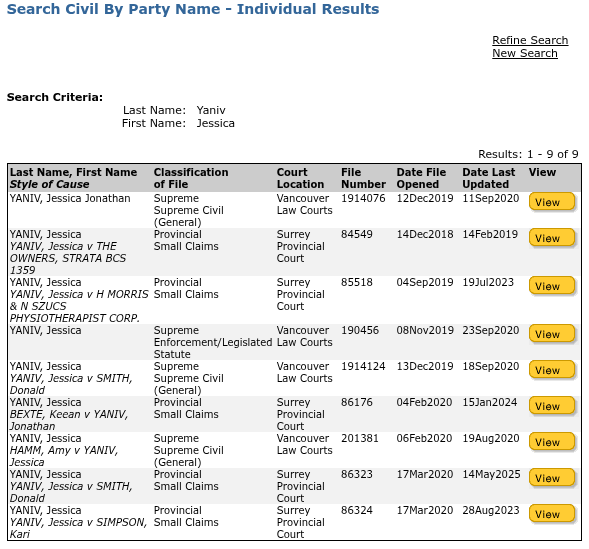Viewport: 589px width, 549px height.
Task: Click 'YANIV, Jessica v THE OWNERS, STRATA BCS 1359' text
Action: coord(68,258)
